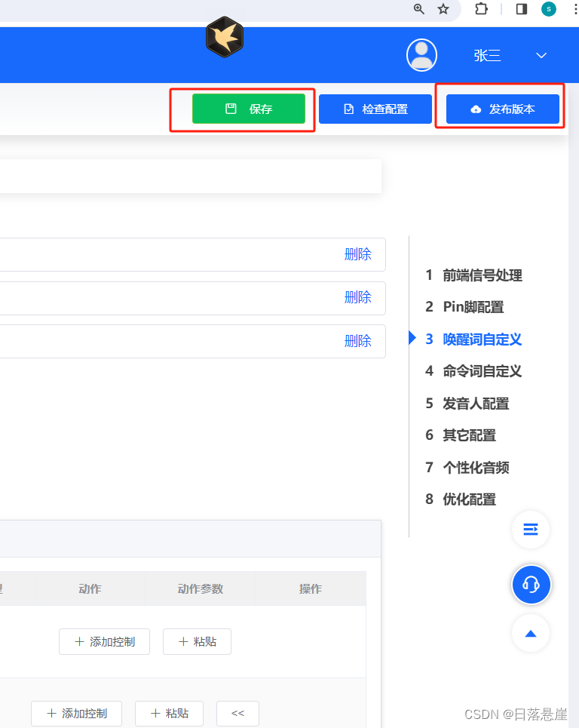Open the headset customer support icon
Image resolution: width=579 pixels, height=728 pixels.
click(531, 585)
